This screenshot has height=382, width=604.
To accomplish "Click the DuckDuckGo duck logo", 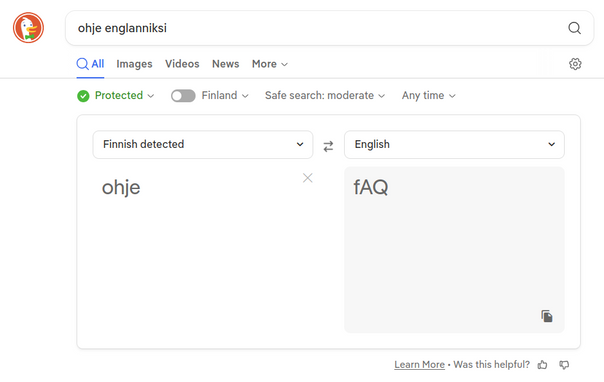I will click(x=28, y=28).
